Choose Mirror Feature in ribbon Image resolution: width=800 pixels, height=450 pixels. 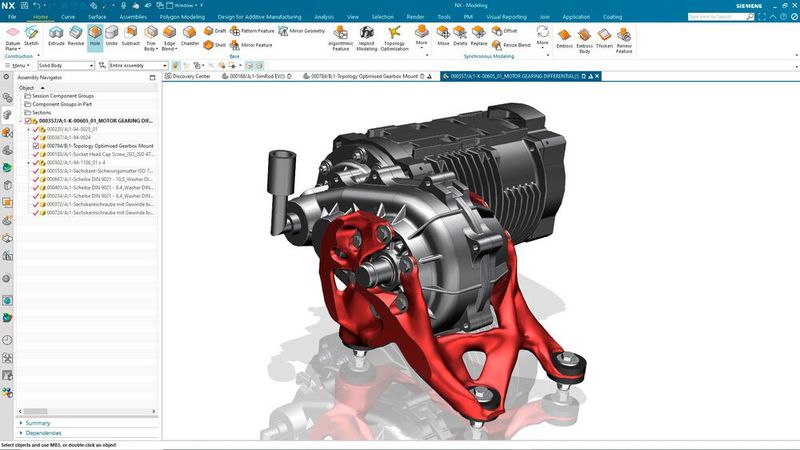coord(251,45)
